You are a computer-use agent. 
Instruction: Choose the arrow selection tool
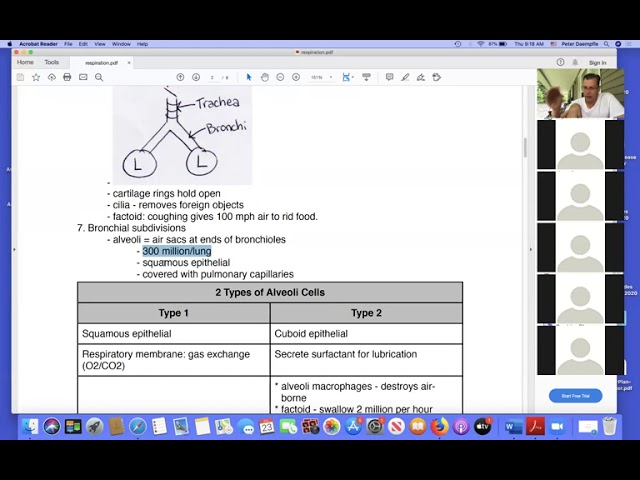pyautogui.click(x=249, y=77)
